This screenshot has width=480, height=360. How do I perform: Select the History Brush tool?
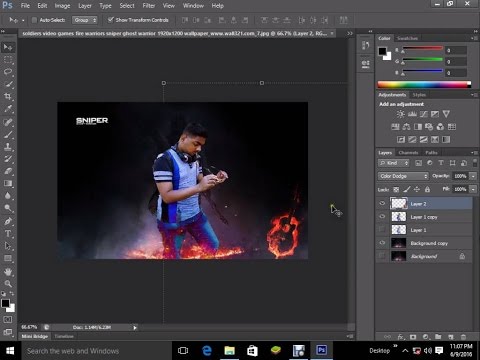tap(8, 159)
